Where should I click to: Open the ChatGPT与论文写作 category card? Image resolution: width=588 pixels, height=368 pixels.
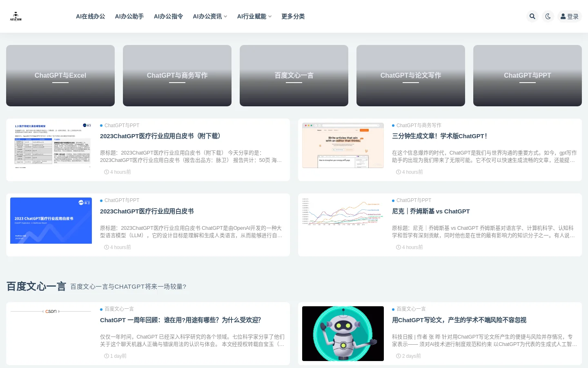click(411, 76)
